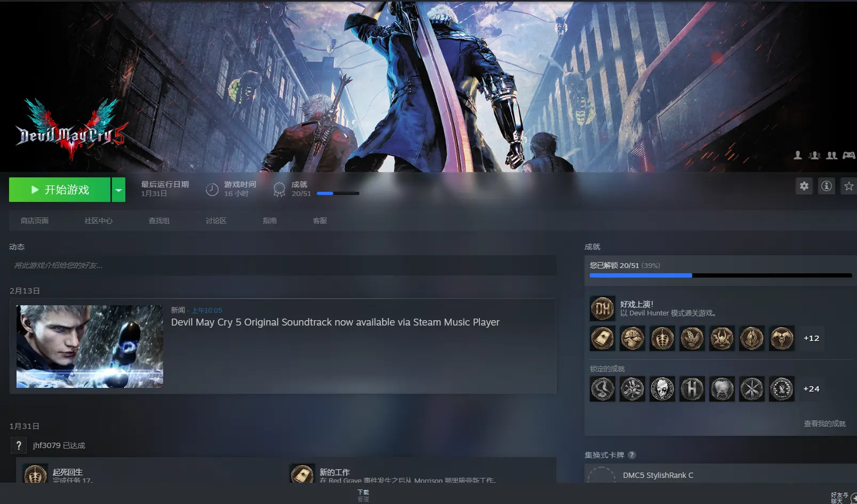The height and width of the screenshot is (504, 857).
Task: Open game settings gear icon
Action: (804, 186)
